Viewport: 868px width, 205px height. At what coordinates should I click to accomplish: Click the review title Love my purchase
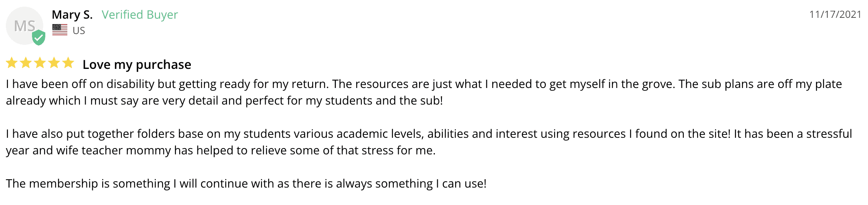[x=137, y=65]
